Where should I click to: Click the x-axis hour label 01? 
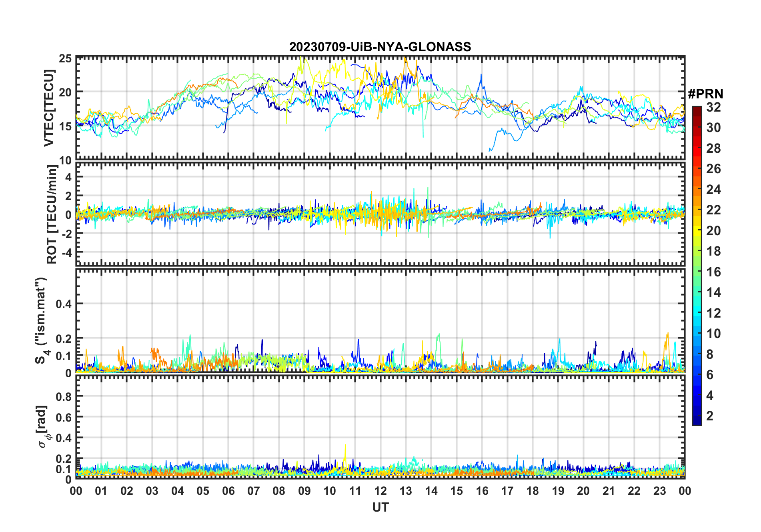click(x=101, y=491)
